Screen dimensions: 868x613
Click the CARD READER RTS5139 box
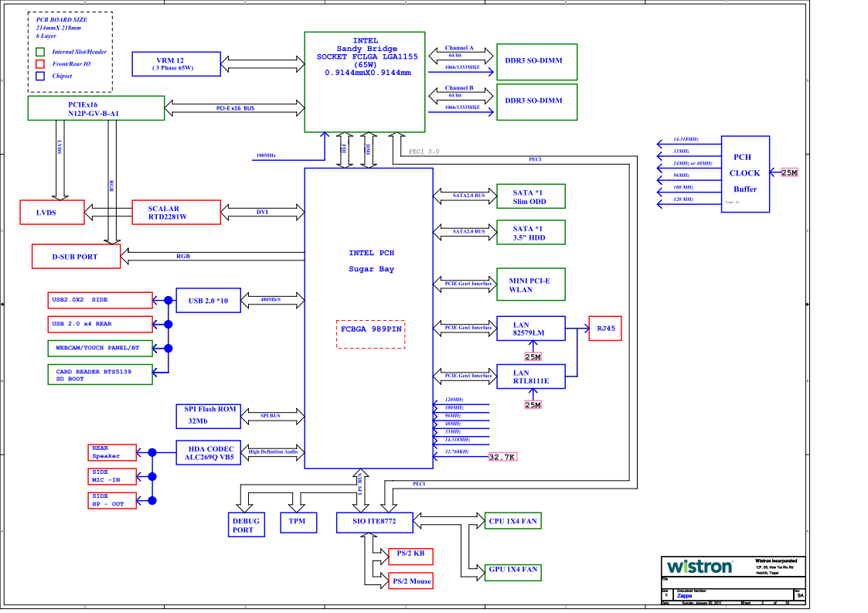(100, 374)
